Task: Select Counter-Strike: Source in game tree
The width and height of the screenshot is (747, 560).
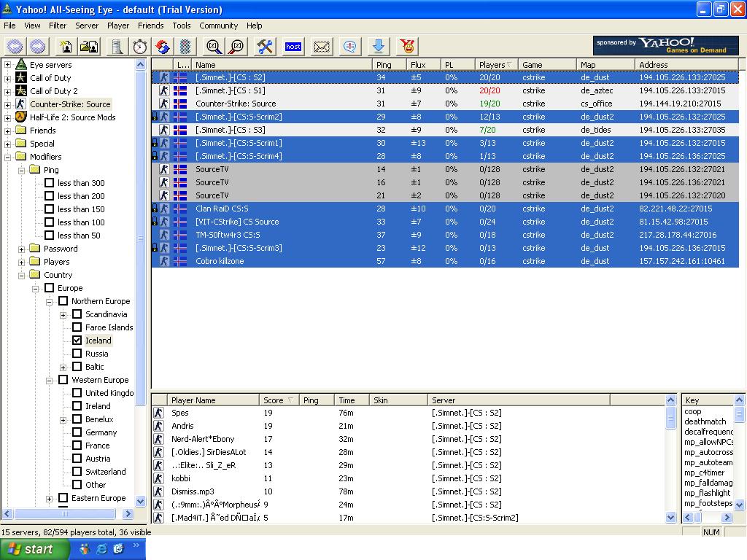Action: pos(70,104)
